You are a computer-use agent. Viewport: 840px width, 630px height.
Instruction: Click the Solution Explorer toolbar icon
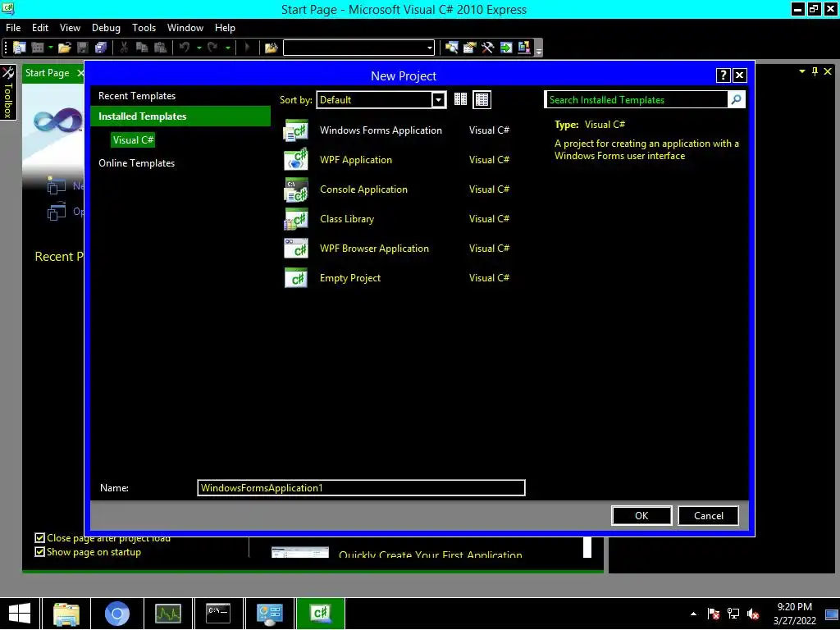[452, 48]
